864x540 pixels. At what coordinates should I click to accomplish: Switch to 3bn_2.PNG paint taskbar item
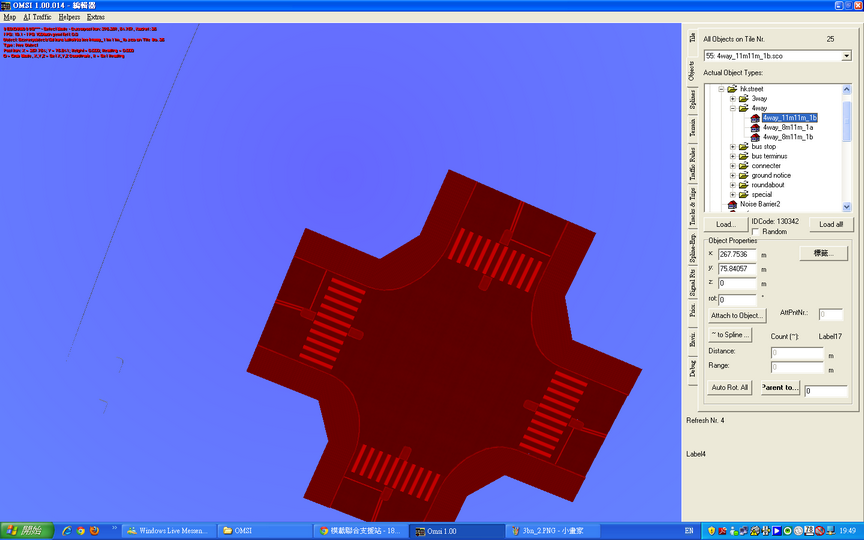click(x=553, y=531)
